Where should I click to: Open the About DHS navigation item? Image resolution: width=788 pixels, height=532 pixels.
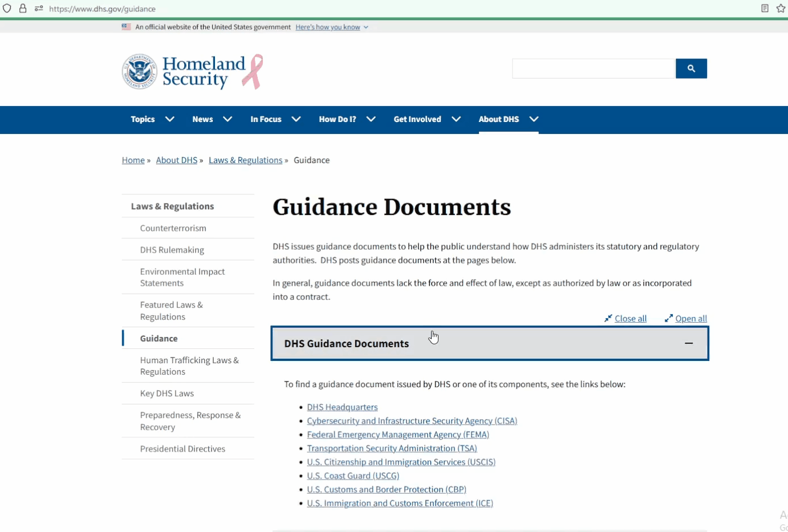pyautogui.click(x=499, y=119)
